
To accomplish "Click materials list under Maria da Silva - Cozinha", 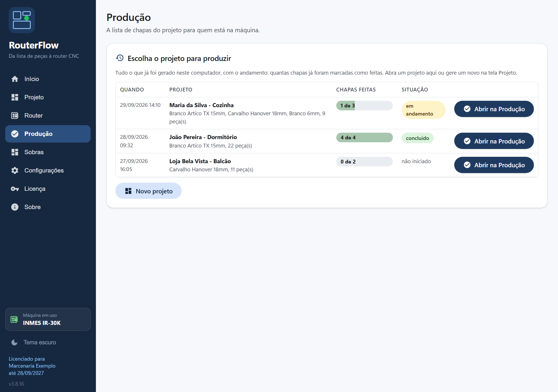I will coord(247,117).
